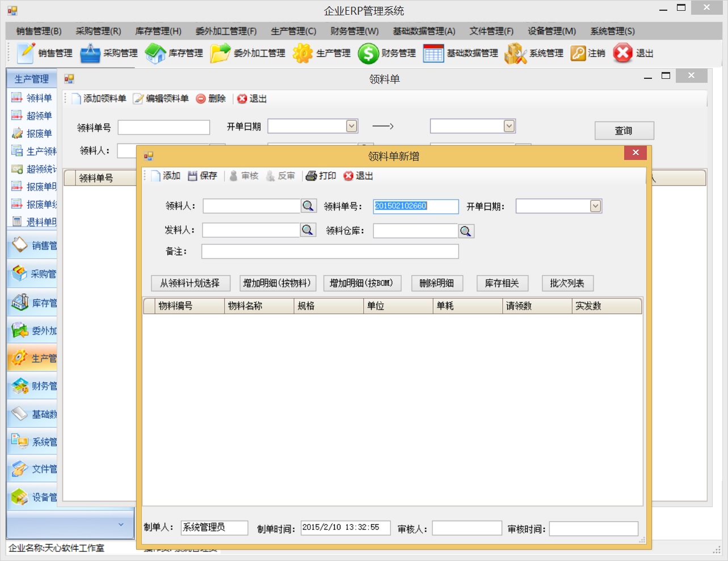Click the Save icon in dialog toolbar

(x=193, y=176)
